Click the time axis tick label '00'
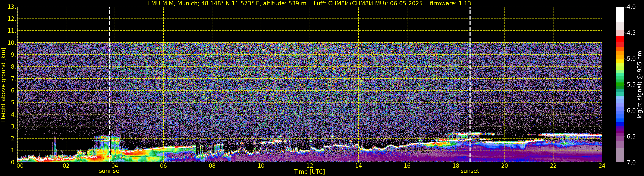The width and height of the screenshot is (644, 176). pos(20,166)
